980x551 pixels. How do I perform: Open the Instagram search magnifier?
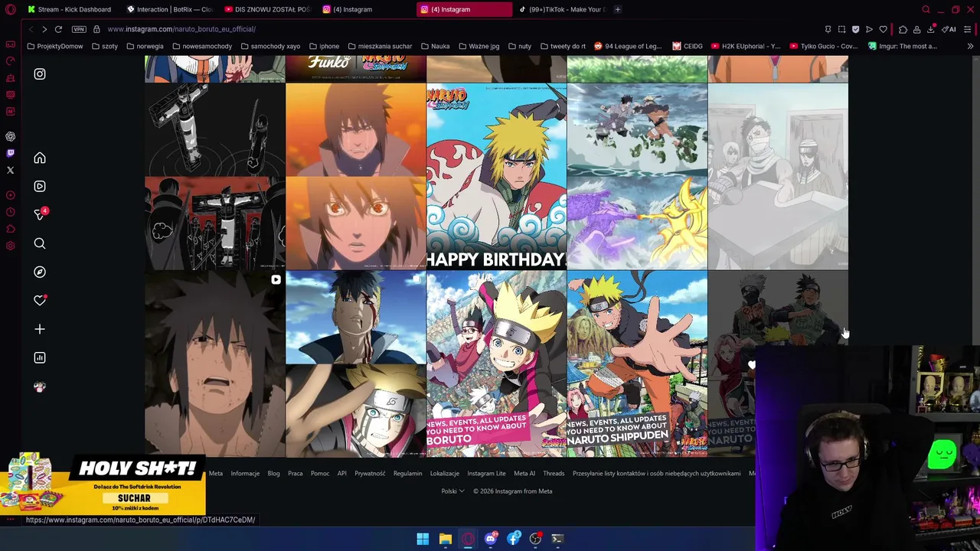click(40, 243)
